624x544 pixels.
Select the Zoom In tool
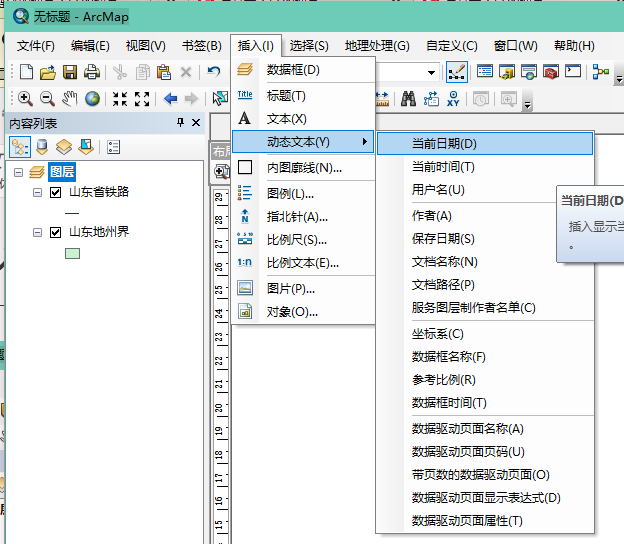point(25,98)
